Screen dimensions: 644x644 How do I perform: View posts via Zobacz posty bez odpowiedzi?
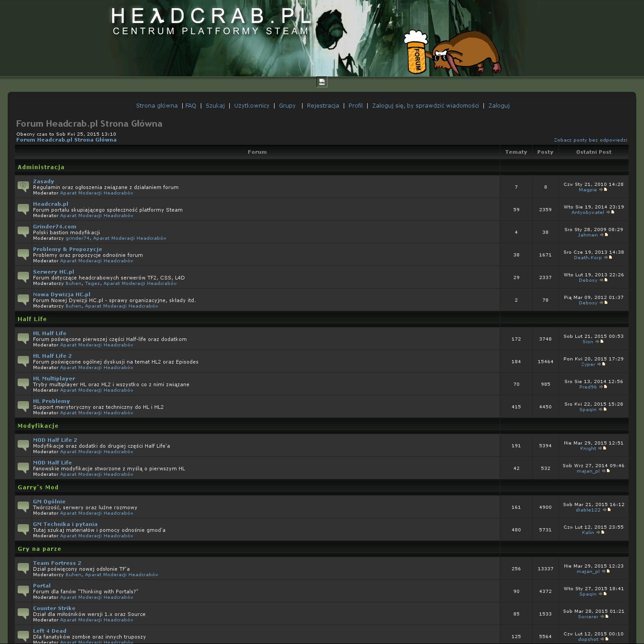tap(590, 140)
